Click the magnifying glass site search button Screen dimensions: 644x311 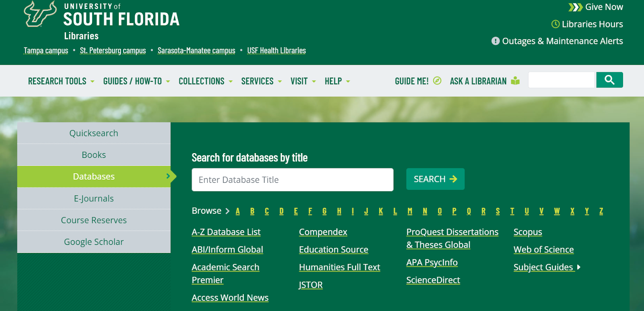pos(609,80)
